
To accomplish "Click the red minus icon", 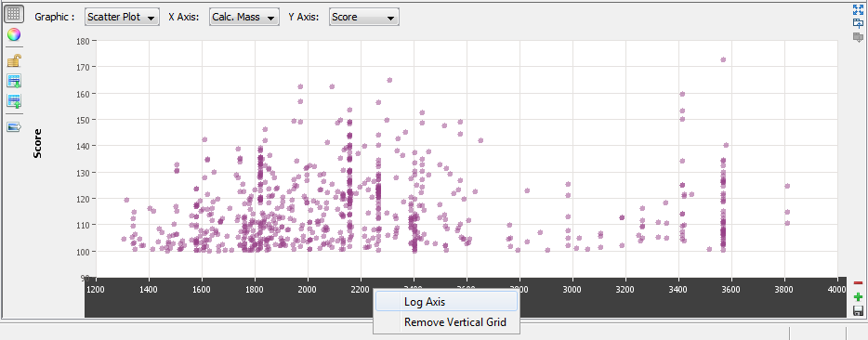I will [858, 283].
